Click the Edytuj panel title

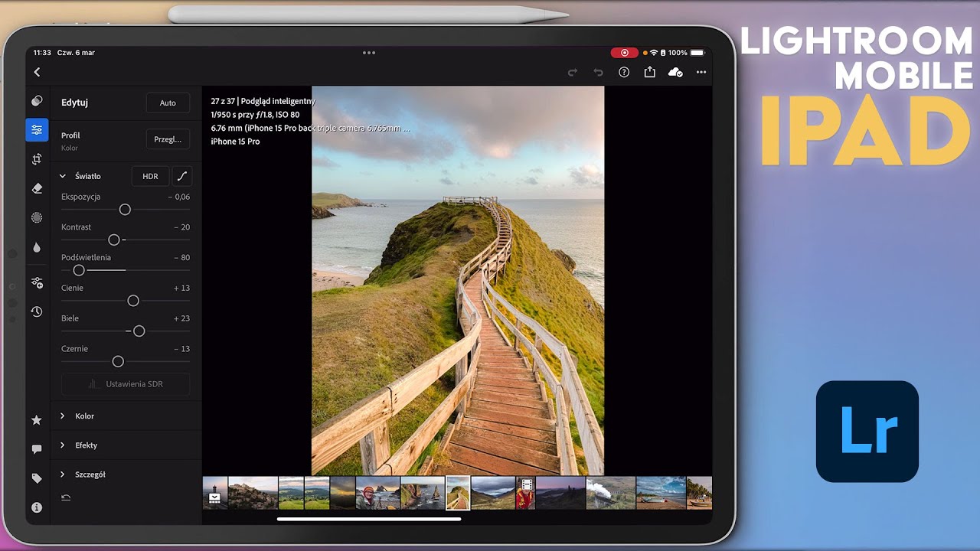pyautogui.click(x=75, y=103)
